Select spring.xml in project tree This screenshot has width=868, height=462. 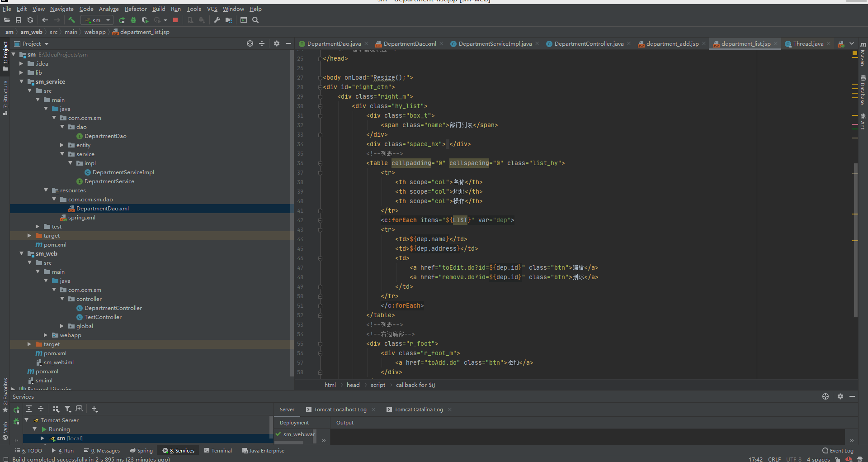click(x=81, y=217)
